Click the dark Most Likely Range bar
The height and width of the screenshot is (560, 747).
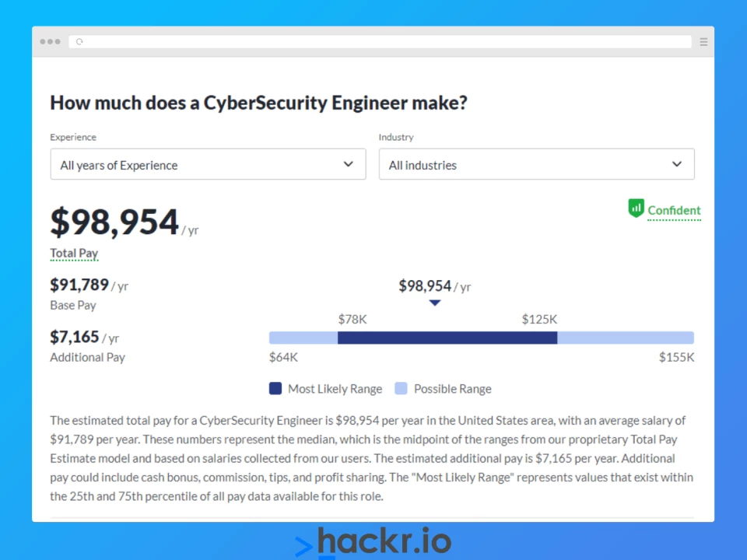pyautogui.click(x=447, y=338)
